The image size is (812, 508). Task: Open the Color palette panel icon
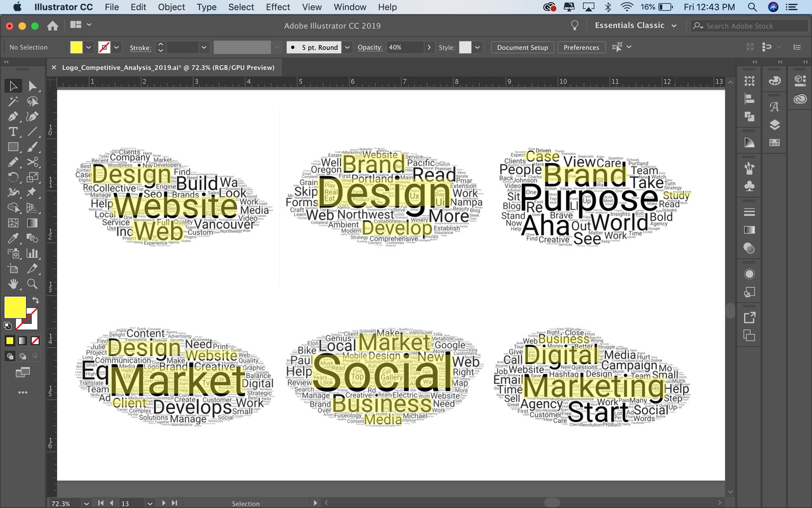774,81
